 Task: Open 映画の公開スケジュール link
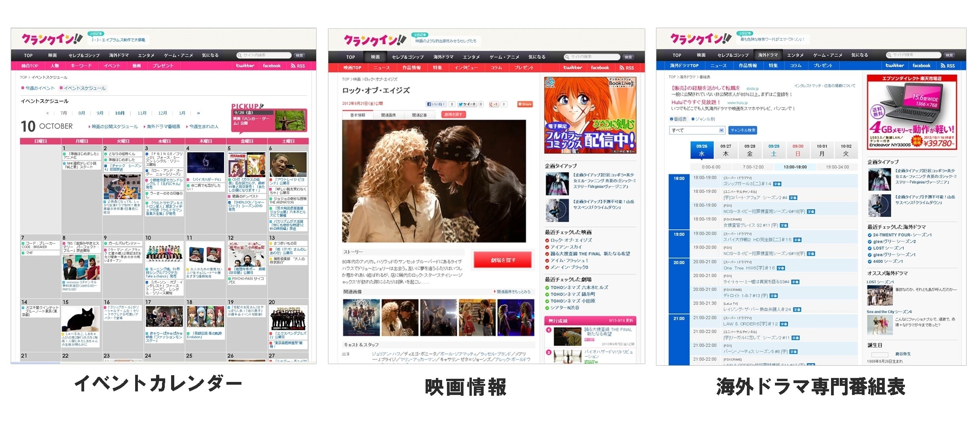pyautogui.click(x=113, y=127)
